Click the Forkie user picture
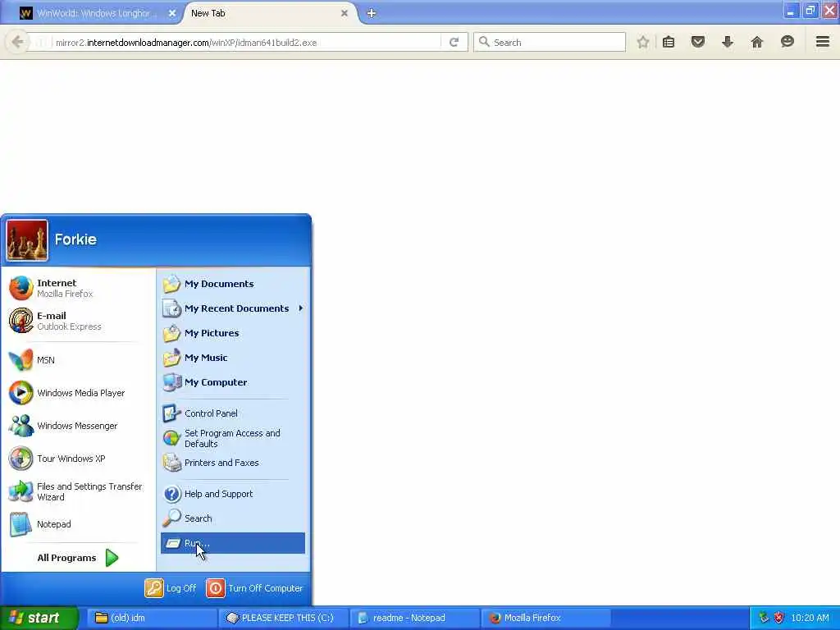The height and width of the screenshot is (630, 840). pyautogui.click(x=27, y=240)
